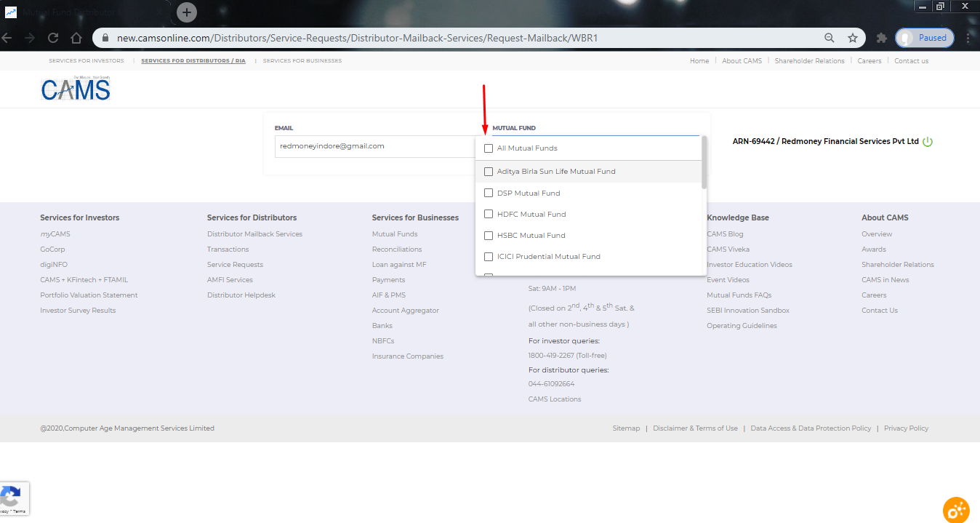Open CAMS Blog link
The width and height of the screenshot is (980, 523).
pyautogui.click(x=725, y=234)
